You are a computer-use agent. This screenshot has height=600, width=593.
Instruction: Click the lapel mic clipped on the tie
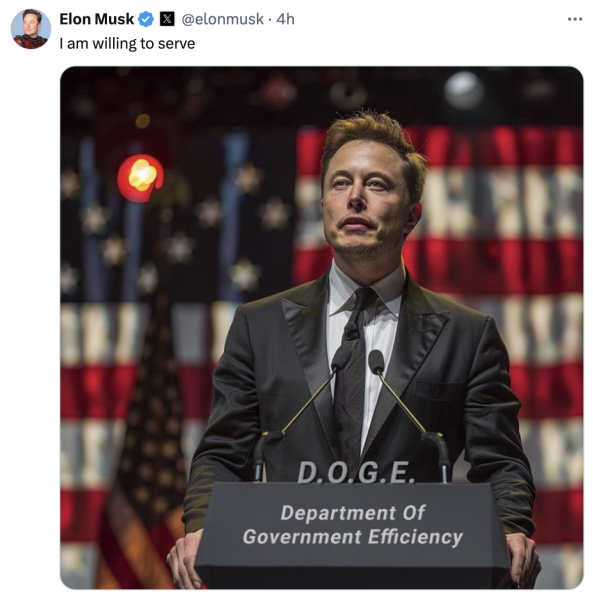(351, 331)
